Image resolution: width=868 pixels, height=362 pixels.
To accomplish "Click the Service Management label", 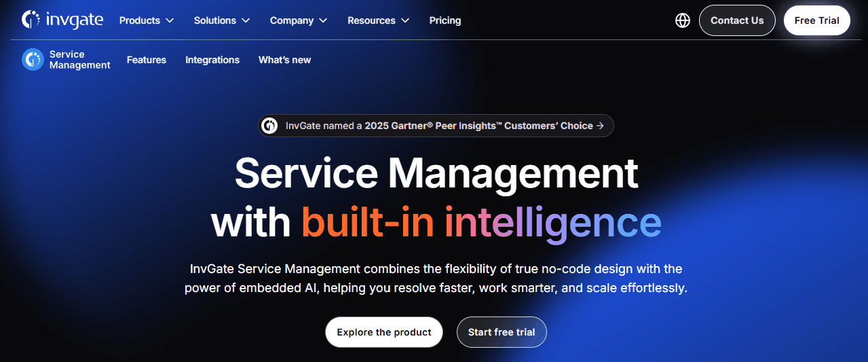I will tap(80, 60).
